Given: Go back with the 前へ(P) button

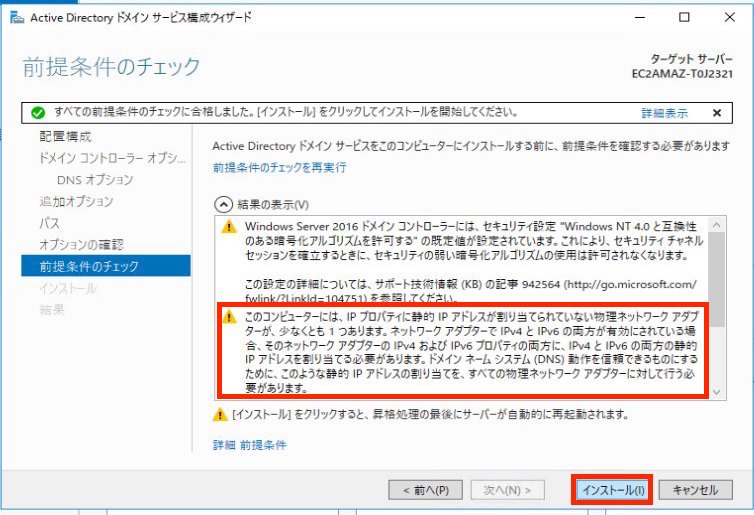Looking at the screenshot, I should click(426, 490).
